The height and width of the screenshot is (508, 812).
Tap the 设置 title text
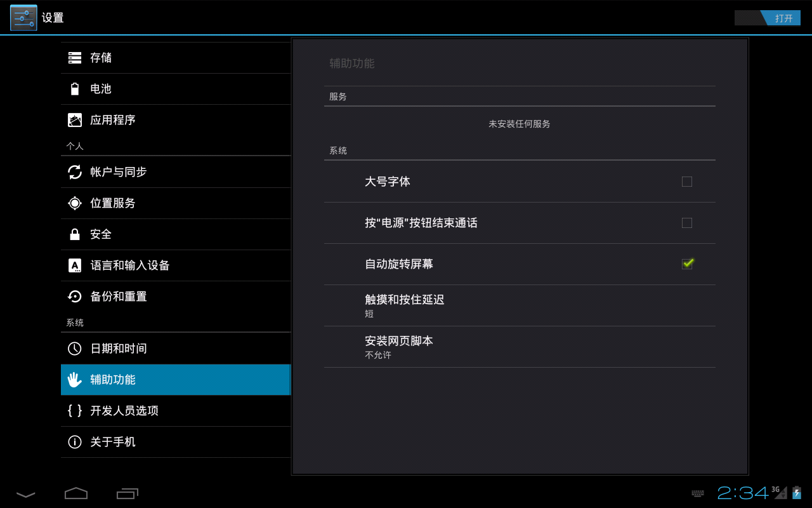point(53,18)
